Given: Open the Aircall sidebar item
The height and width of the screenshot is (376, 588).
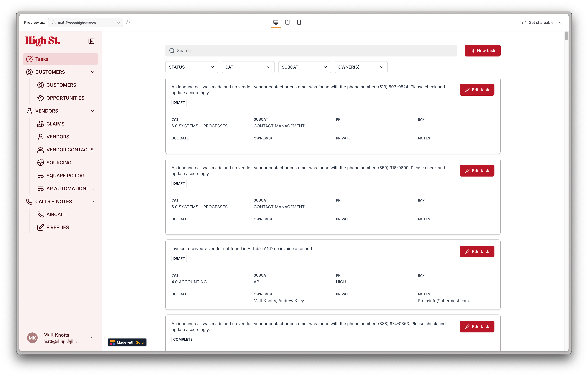Looking at the screenshot, I should click(x=56, y=214).
